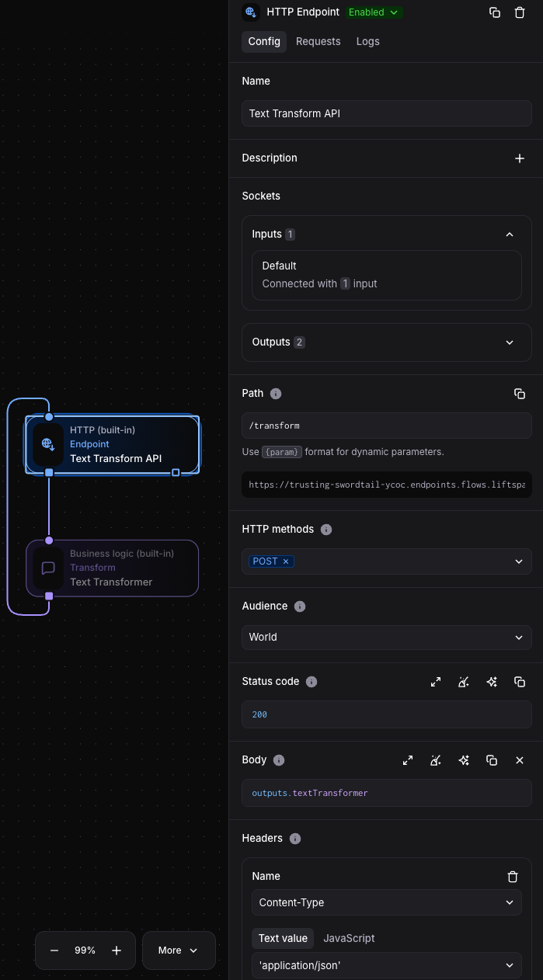Screen dimensions: 543x980
Task: Remove the POST method tag
Action: click(x=286, y=561)
